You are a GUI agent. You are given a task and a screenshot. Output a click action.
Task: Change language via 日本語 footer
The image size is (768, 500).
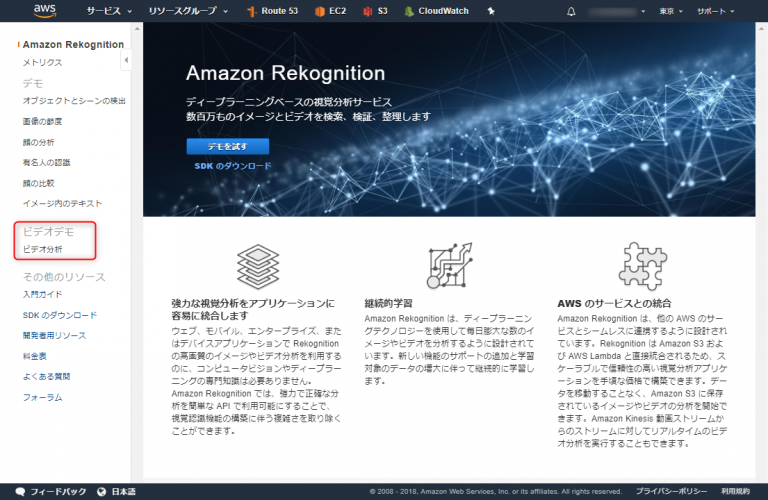123,491
